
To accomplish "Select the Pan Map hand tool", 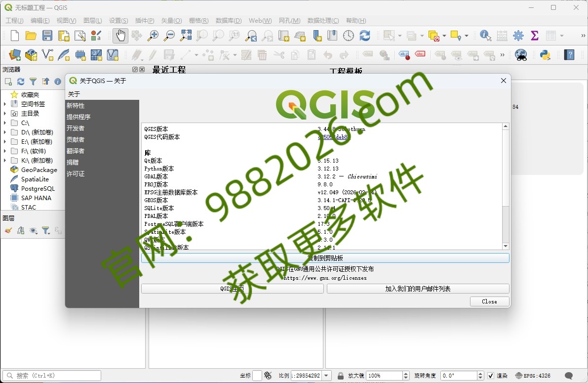I will 120,36.
